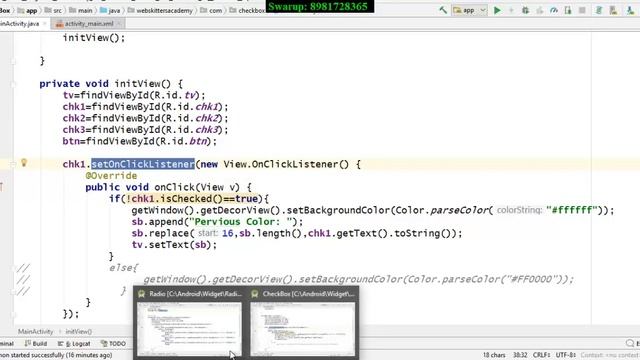
Task: Click the Context status bar entry
Action: coord(610,355)
